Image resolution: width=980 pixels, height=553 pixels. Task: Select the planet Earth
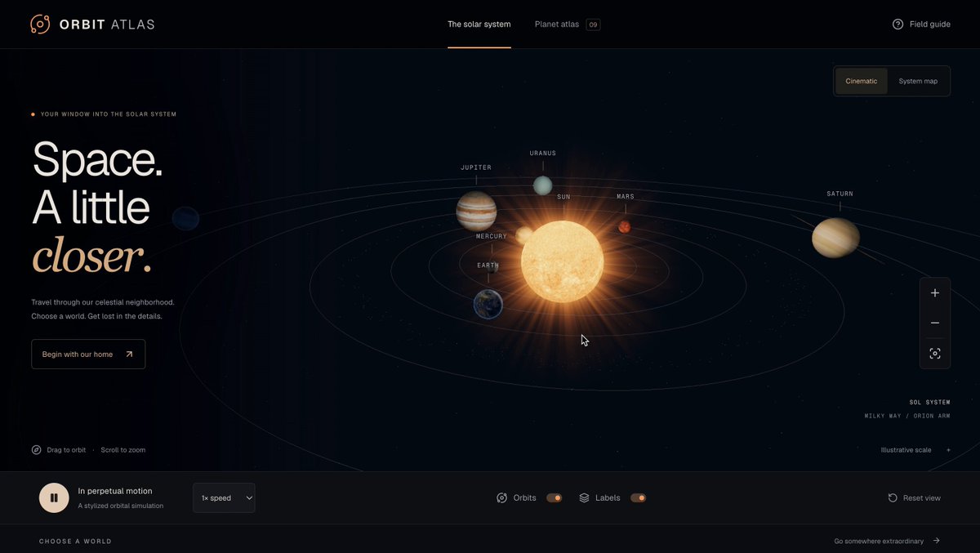point(488,304)
